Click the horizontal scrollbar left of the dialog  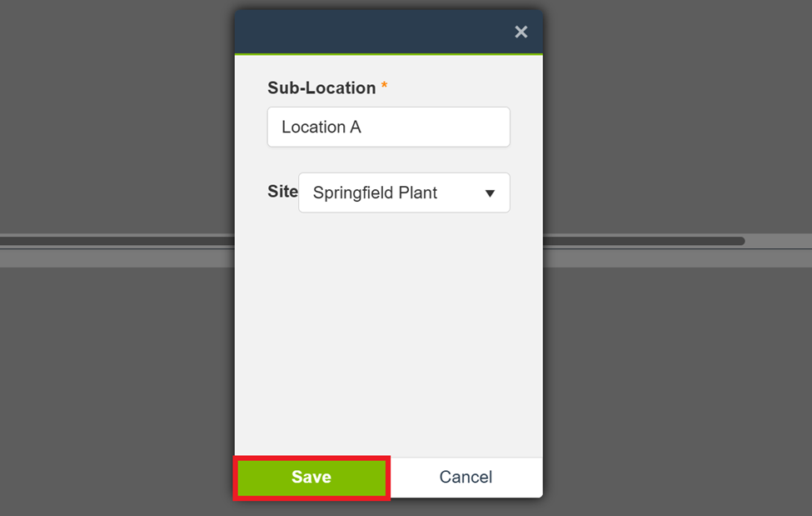(117, 242)
